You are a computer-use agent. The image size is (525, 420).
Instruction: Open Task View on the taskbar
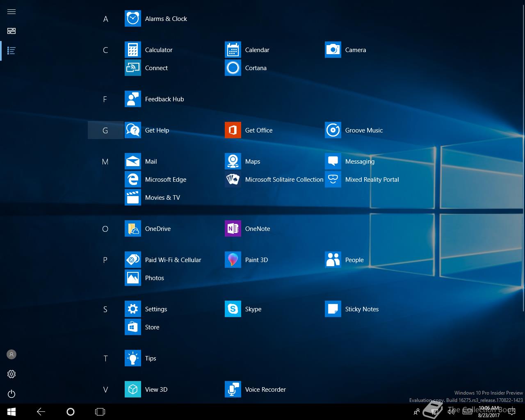pyautogui.click(x=100, y=412)
